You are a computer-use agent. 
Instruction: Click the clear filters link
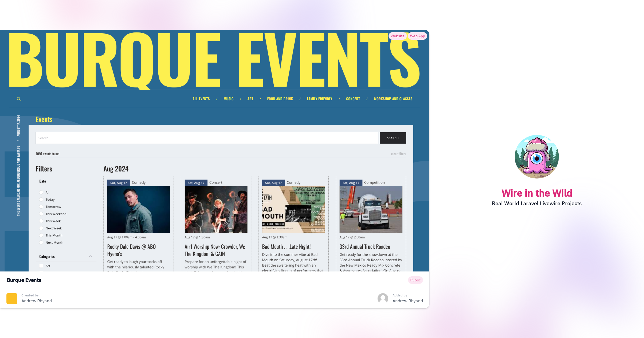click(x=398, y=154)
